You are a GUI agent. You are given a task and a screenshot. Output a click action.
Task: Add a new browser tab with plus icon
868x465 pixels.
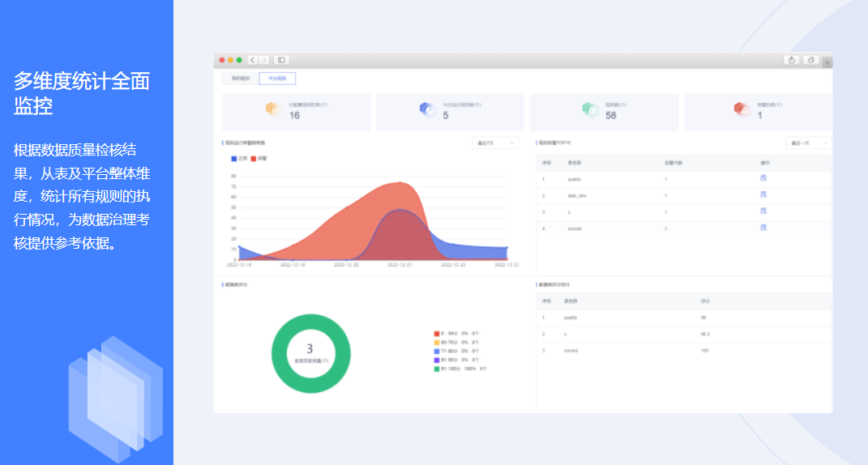pos(827,62)
